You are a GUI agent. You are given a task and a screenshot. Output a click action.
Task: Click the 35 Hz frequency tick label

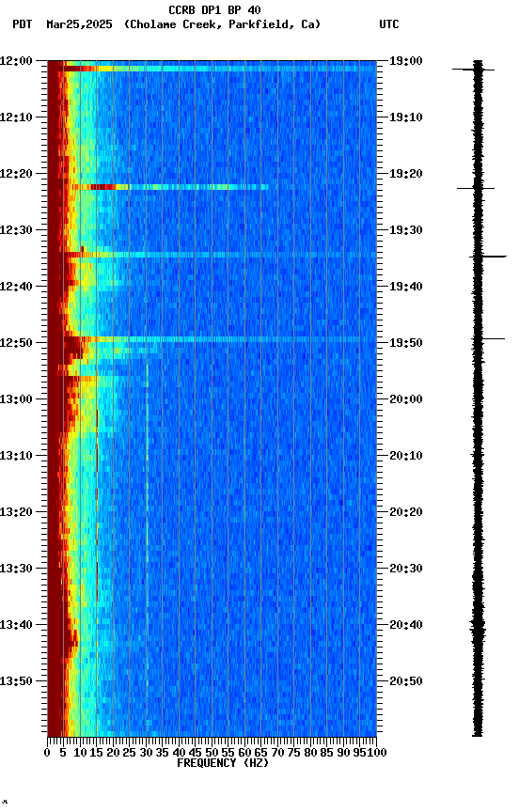(162, 753)
